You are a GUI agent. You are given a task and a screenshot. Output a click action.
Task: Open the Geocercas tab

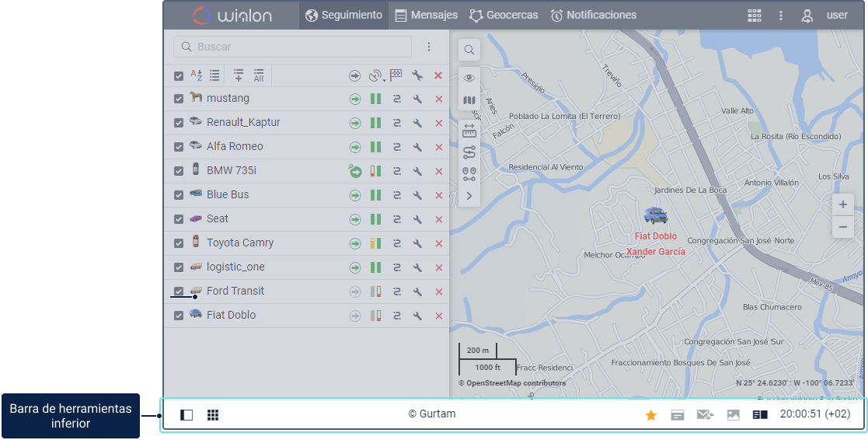504,15
